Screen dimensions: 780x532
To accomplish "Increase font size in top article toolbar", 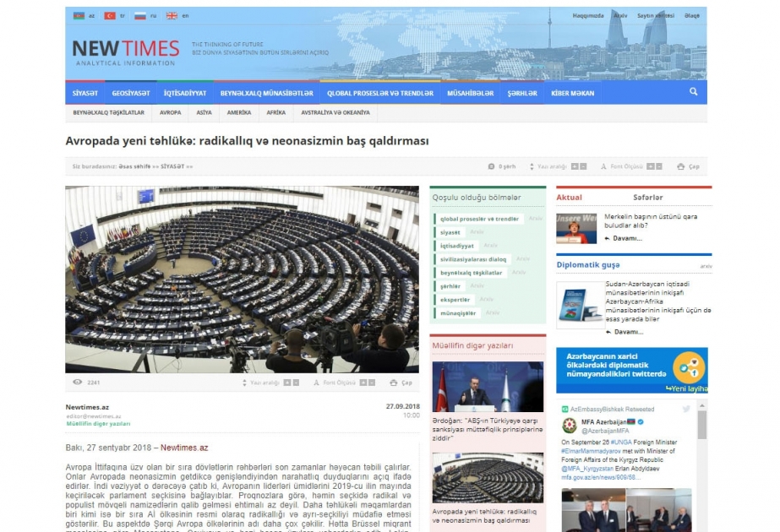I will coord(650,166).
